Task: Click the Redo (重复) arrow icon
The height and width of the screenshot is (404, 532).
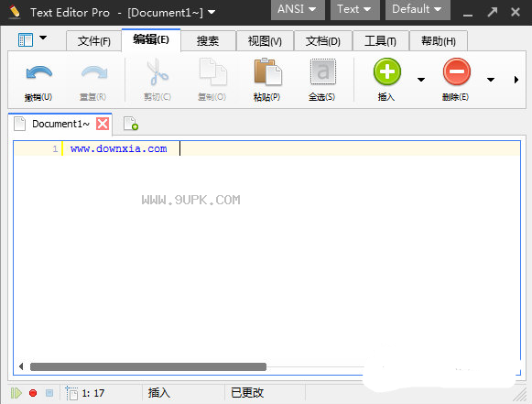Action: point(94,72)
